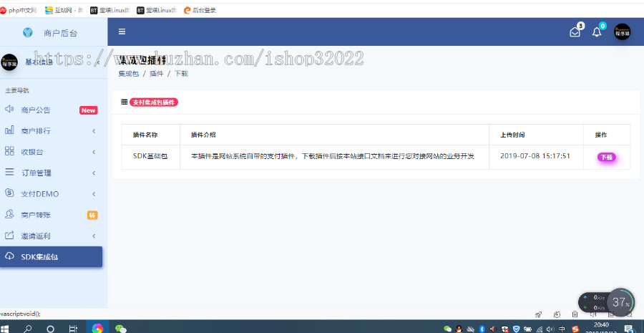
Task: Expand the 商户排行 submenu chevron
Action: point(94,131)
